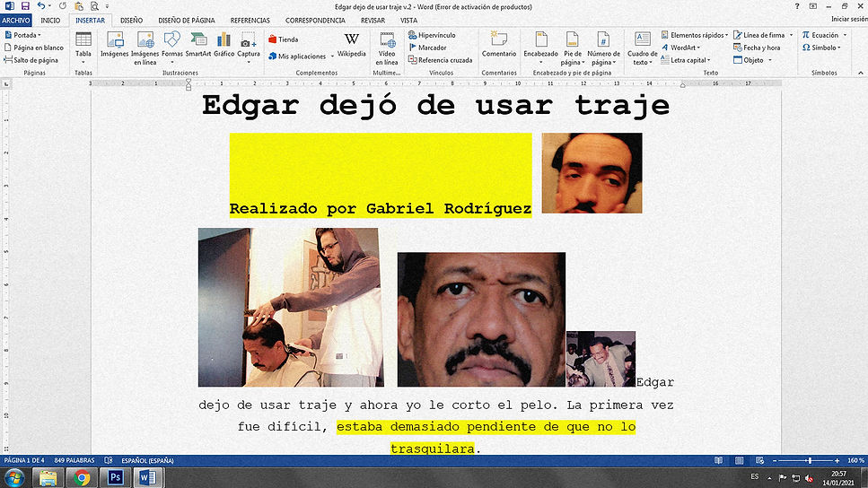This screenshot has width=868, height=488.
Task: Add a Marcador bookmark
Action: click(427, 48)
